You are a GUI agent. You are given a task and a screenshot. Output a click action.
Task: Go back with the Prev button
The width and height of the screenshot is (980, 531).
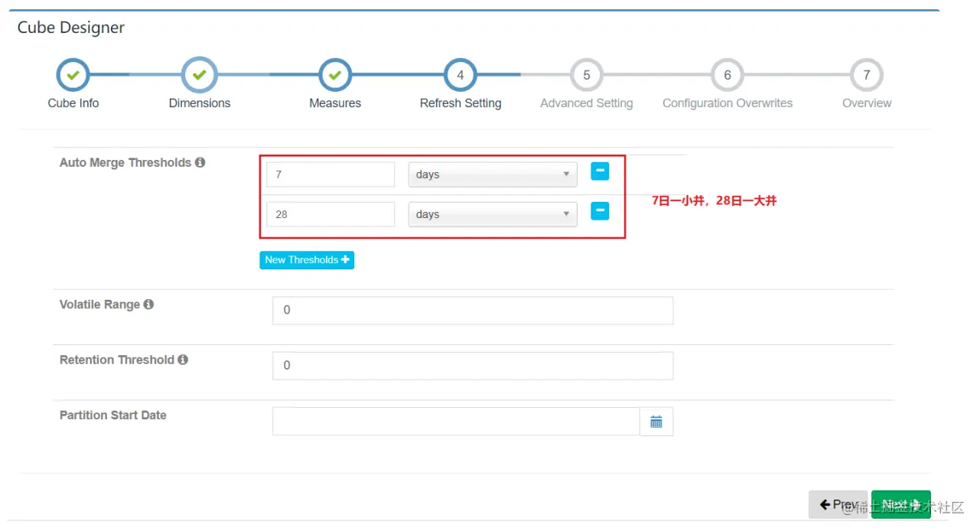click(838, 505)
